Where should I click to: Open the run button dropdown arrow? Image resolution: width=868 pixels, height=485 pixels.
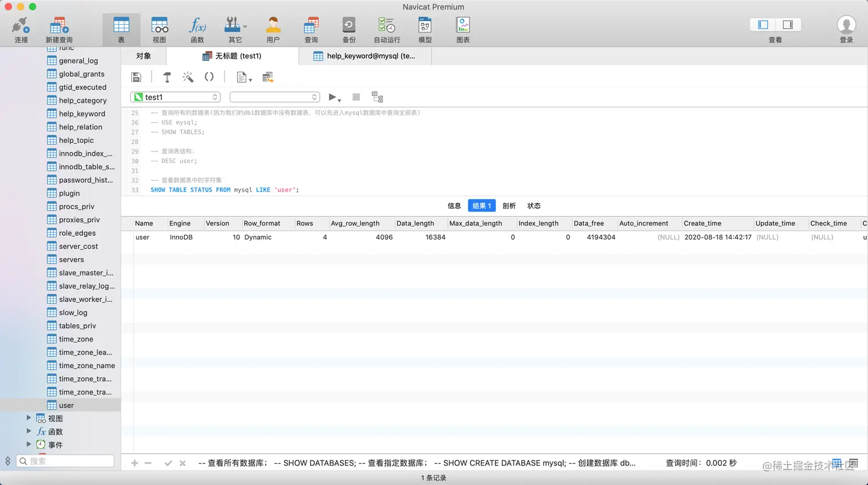click(339, 100)
